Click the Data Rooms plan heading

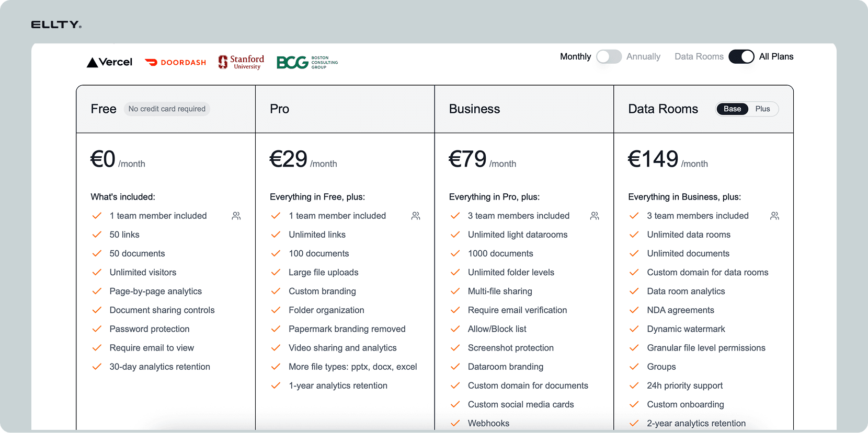(x=663, y=109)
